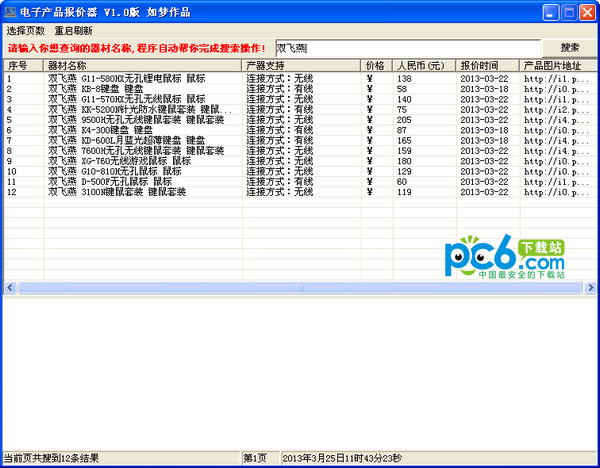600x468 pixels.
Task: Maximize the price quote window
Action: (x=566, y=12)
